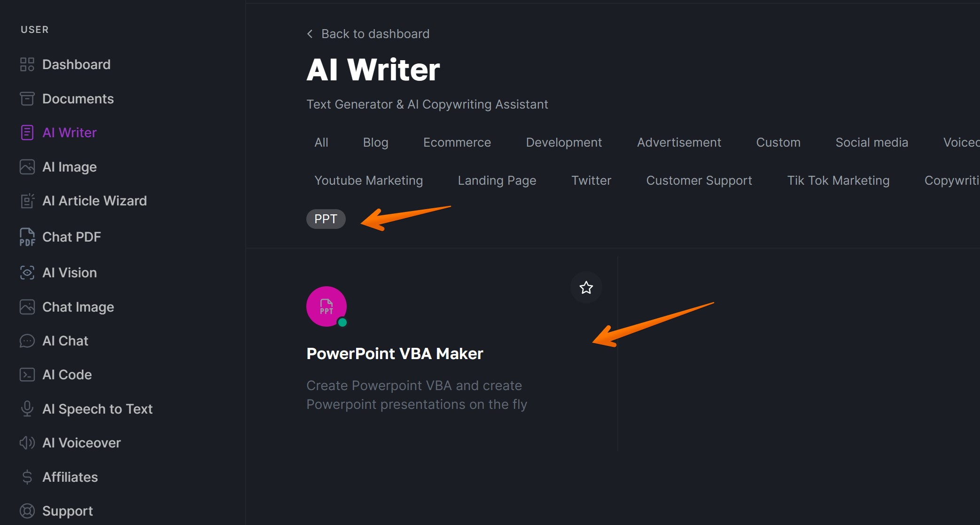The width and height of the screenshot is (980, 525).
Task: Select the PPT category filter
Action: 326,219
